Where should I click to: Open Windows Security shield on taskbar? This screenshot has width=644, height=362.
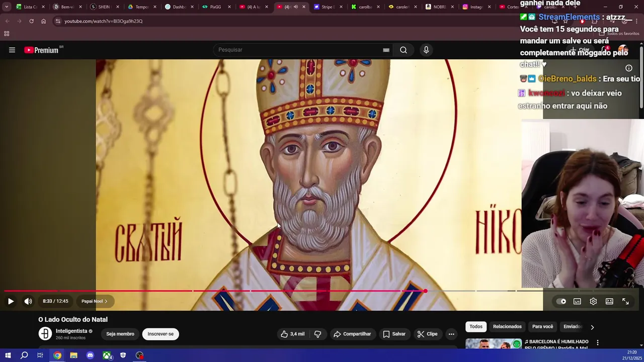123,355
